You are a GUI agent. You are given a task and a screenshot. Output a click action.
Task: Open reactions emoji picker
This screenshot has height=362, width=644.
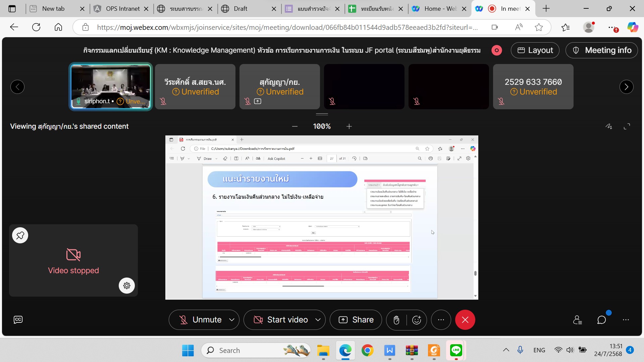(x=417, y=320)
